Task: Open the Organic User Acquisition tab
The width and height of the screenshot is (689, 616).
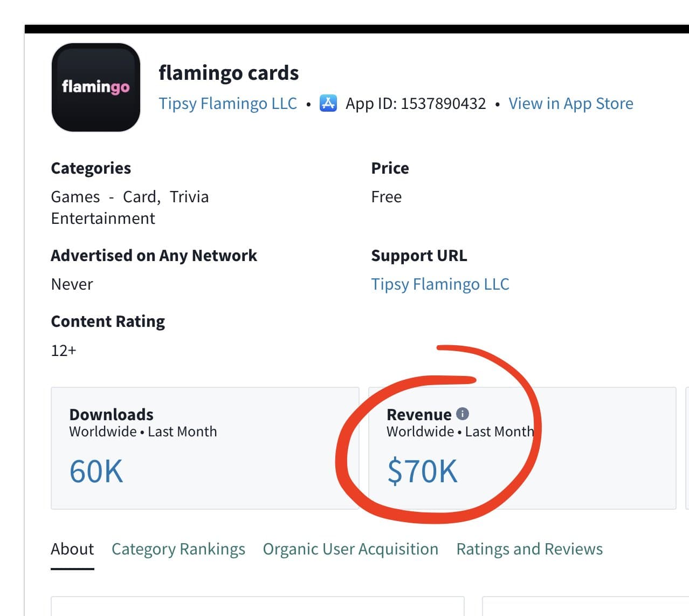Action: coord(350,549)
